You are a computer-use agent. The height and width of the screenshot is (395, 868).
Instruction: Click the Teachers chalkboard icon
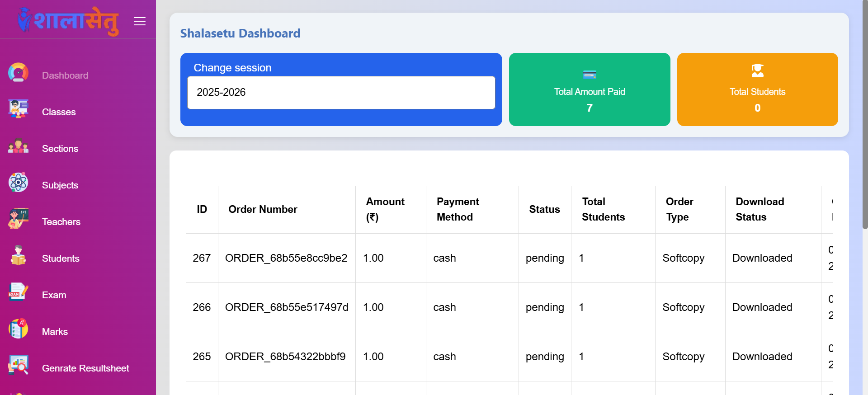pos(18,219)
